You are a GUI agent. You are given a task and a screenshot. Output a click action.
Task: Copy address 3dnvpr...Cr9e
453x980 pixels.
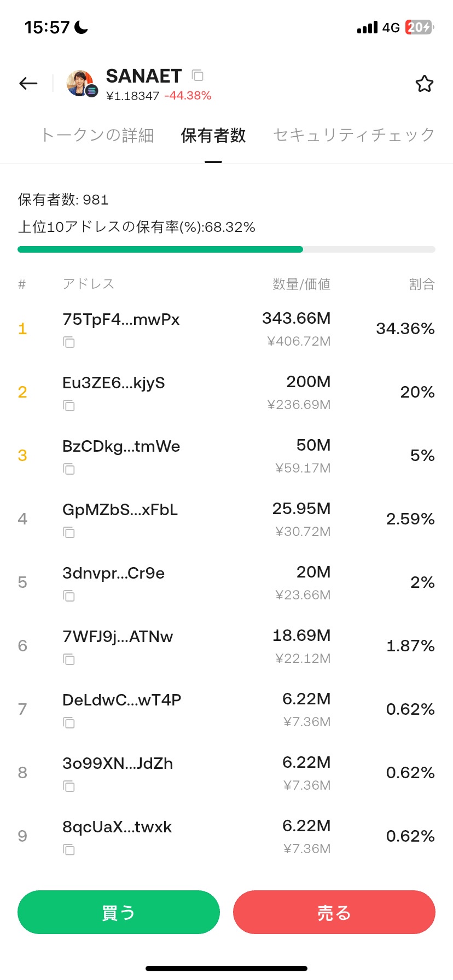[68, 596]
